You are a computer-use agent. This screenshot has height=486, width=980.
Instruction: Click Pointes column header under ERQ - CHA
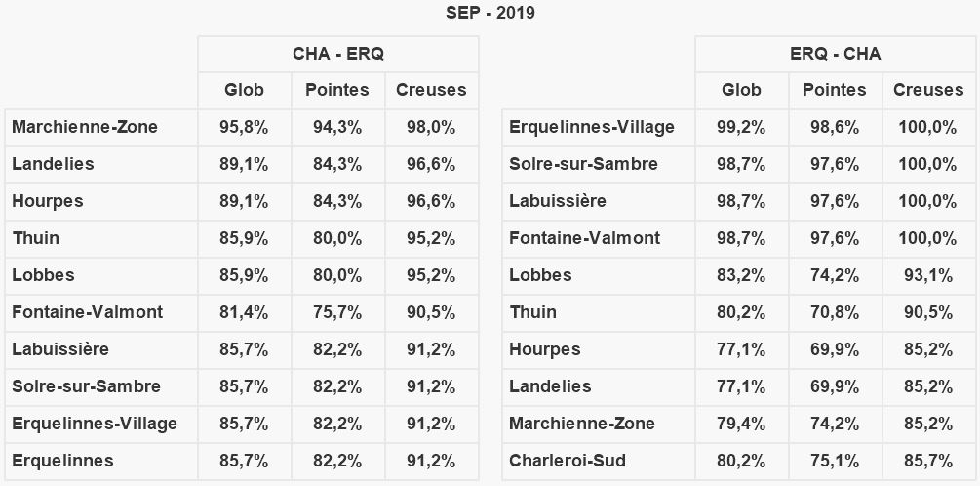[x=834, y=90]
